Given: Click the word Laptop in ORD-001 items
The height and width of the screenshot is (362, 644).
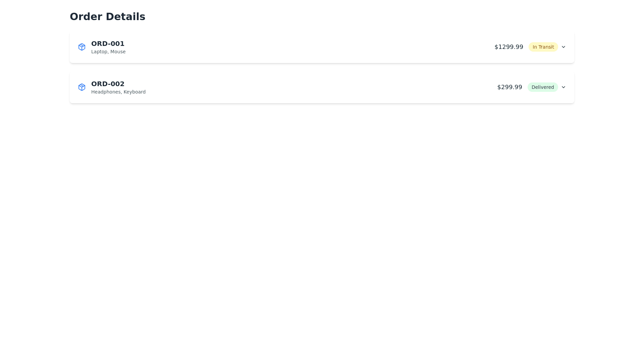Looking at the screenshot, I should [x=99, y=52].
